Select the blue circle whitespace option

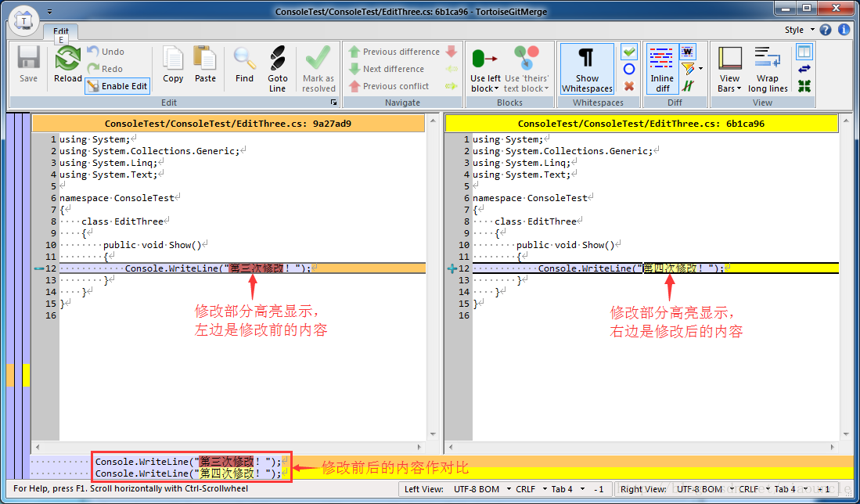pos(629,69)
